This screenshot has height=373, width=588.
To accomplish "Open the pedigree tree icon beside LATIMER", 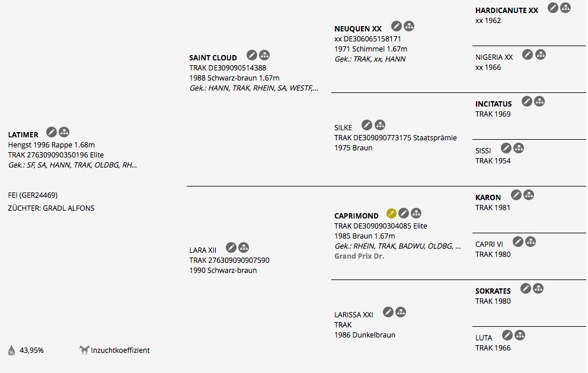I will click(64, 132).
